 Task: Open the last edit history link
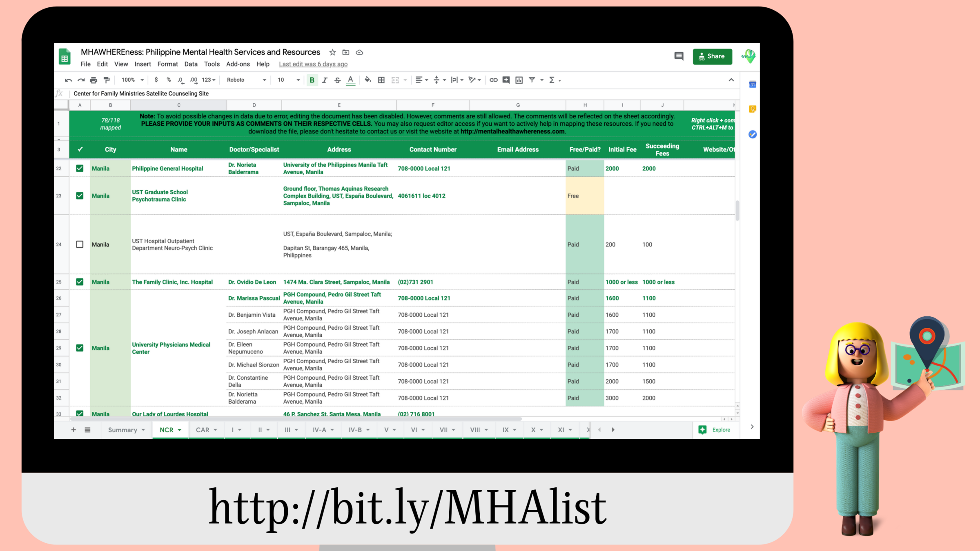[x=313, y=64]
